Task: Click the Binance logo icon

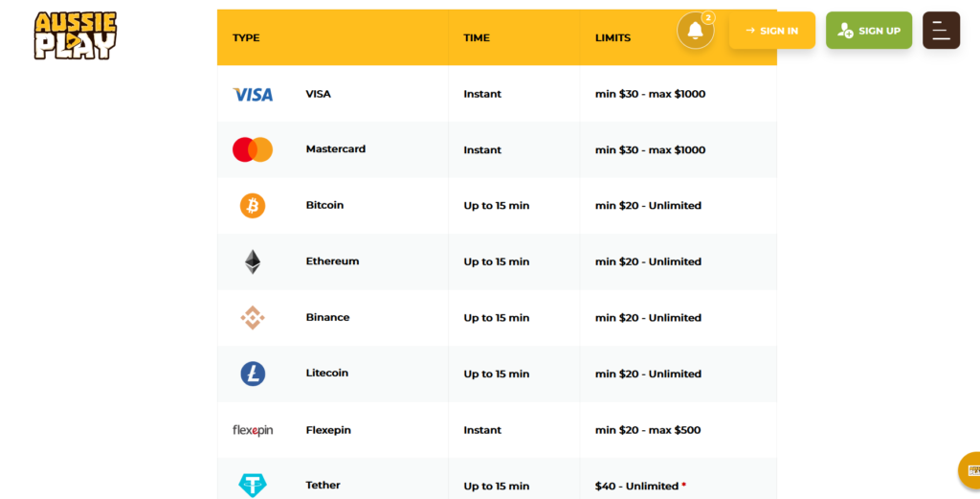Action: click(253, 318)
